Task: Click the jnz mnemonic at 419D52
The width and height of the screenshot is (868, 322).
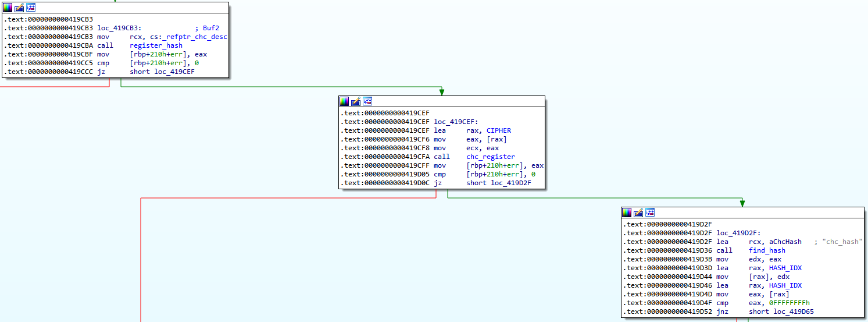Action: click(722, 312)
